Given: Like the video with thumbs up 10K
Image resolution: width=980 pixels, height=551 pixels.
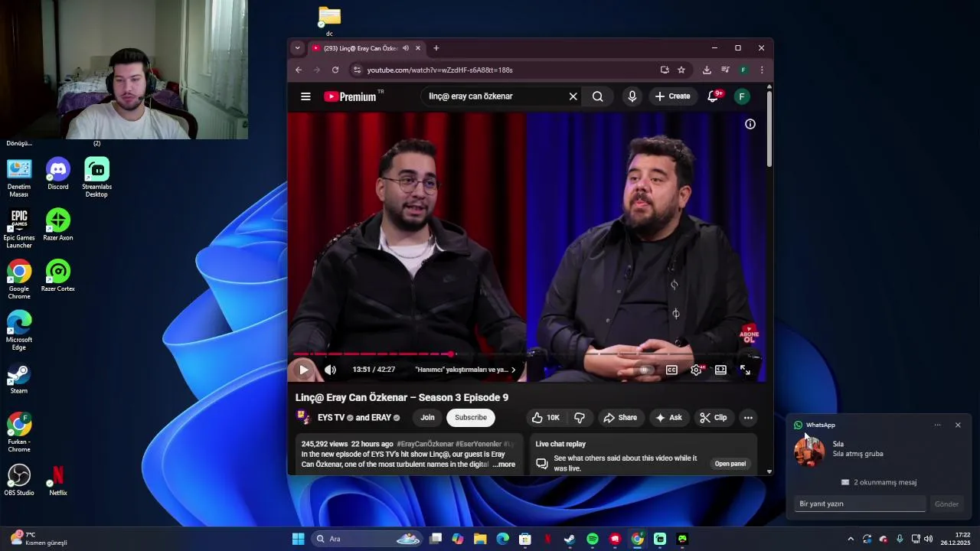Looking at the screenshot, I should pos(546,417).
